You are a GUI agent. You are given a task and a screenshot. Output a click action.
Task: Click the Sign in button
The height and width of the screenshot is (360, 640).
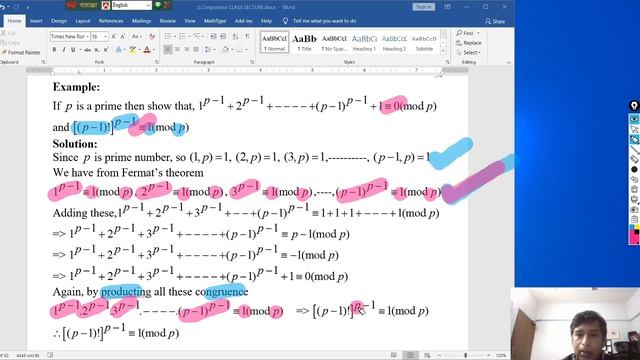(x=424, y=7)
